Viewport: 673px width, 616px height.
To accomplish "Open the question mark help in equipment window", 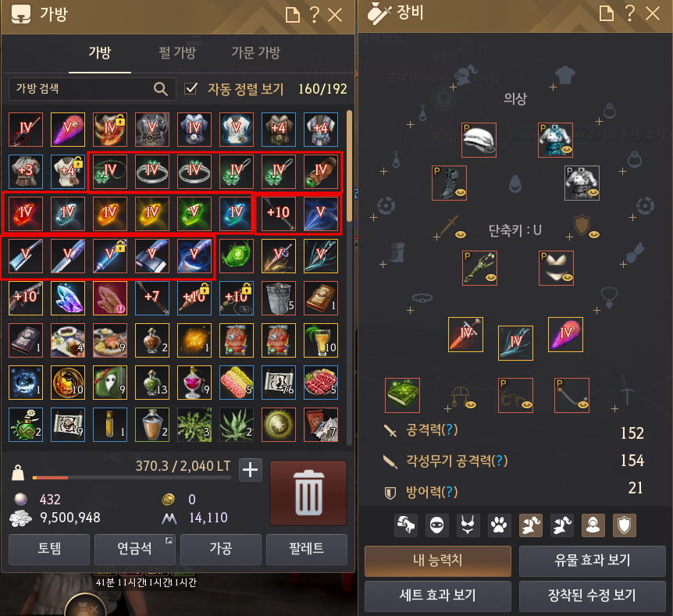I will (629, 14).
